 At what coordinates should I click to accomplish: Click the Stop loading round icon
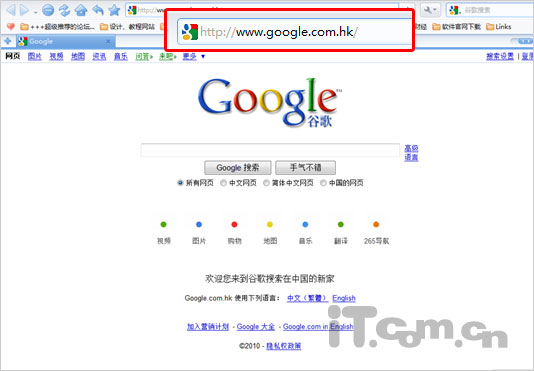click(x=48, y=10)
